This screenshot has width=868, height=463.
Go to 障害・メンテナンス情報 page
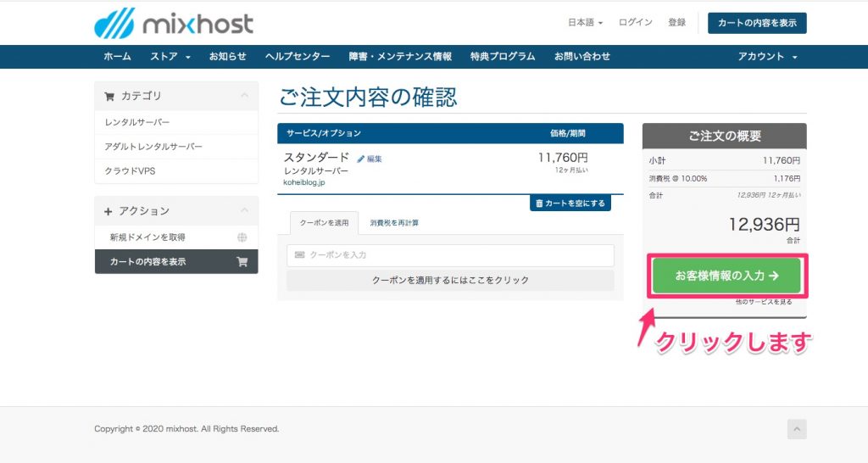(400, 57)
